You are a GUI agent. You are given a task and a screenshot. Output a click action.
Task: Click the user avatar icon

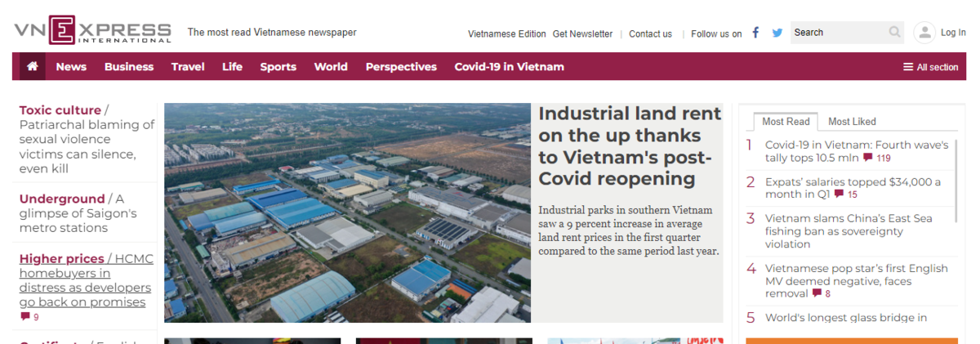pos(924,33)
